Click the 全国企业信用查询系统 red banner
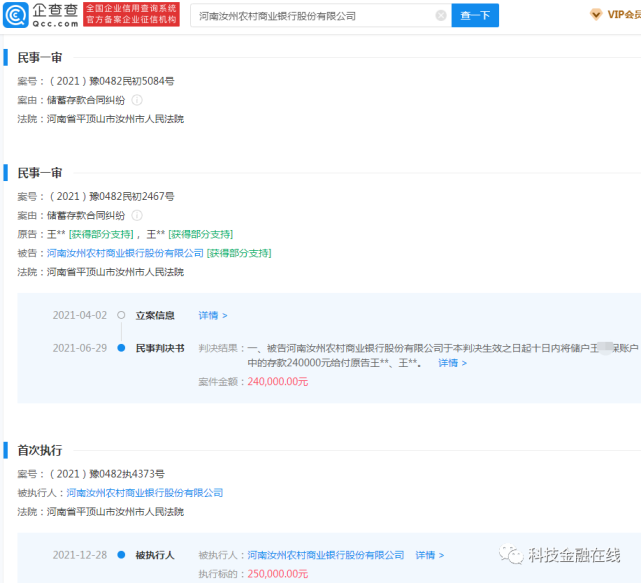This screenshot has height=583, width=641. pos(132,15)
